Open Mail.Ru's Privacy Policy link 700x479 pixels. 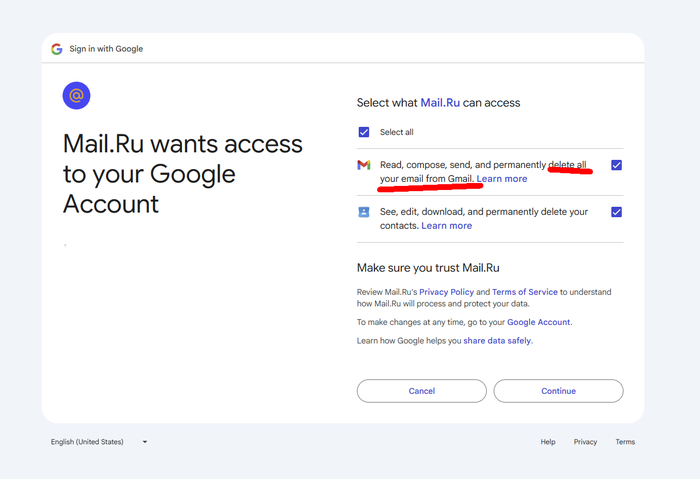446,292
